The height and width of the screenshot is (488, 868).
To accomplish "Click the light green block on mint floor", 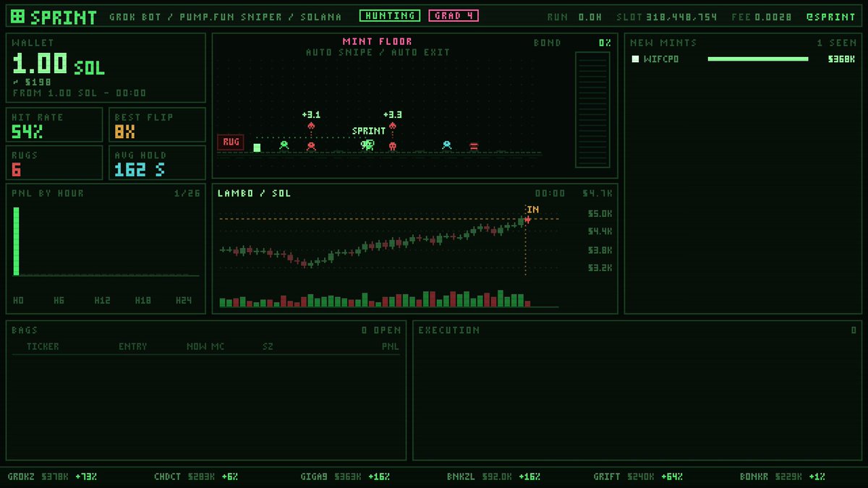I will click(x=257, y=147).
